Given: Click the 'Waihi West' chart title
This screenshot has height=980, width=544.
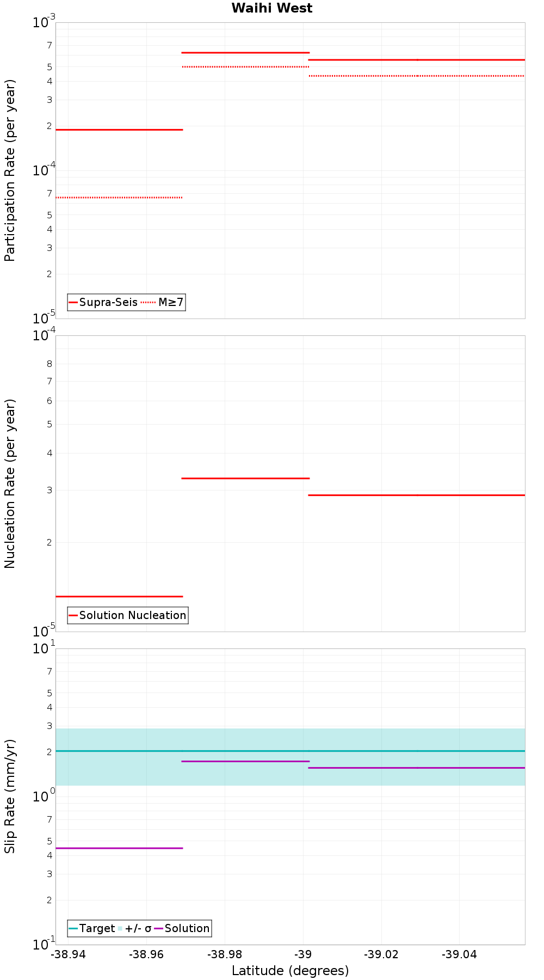Looking at the screenshot, I should pyautogui.click(x=272, y=8).
